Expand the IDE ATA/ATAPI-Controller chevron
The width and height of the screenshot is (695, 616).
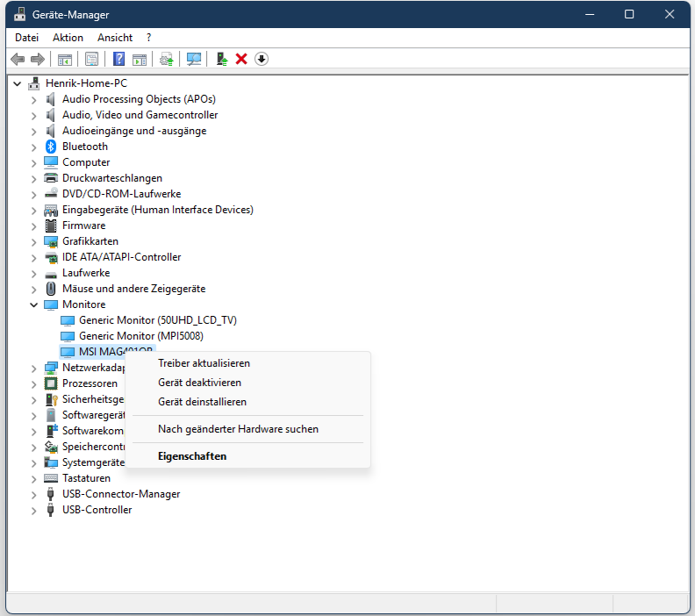coord(33,258)
